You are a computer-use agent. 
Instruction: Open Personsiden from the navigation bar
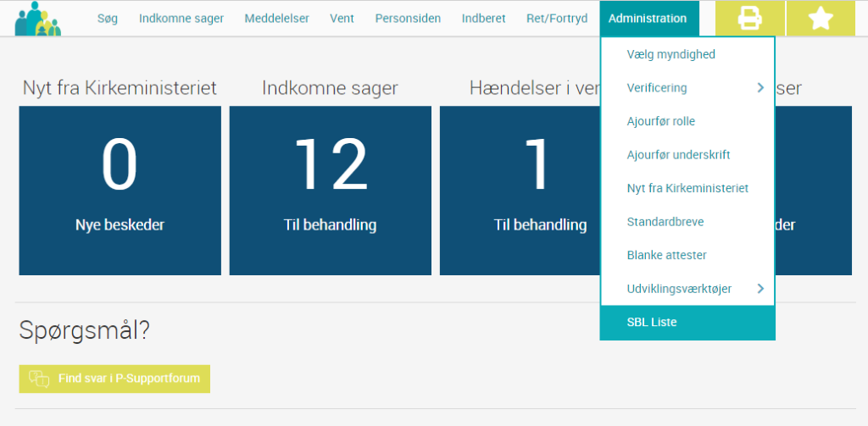408,19
